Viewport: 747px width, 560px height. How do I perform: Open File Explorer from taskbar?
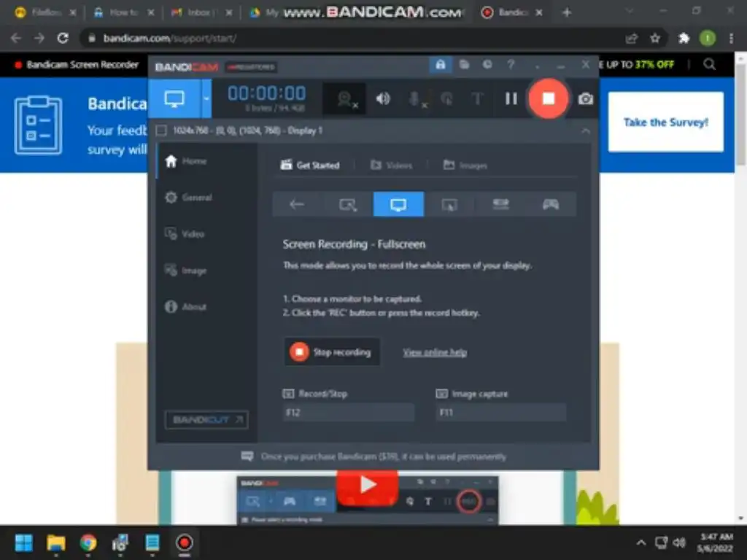(56, 542)
